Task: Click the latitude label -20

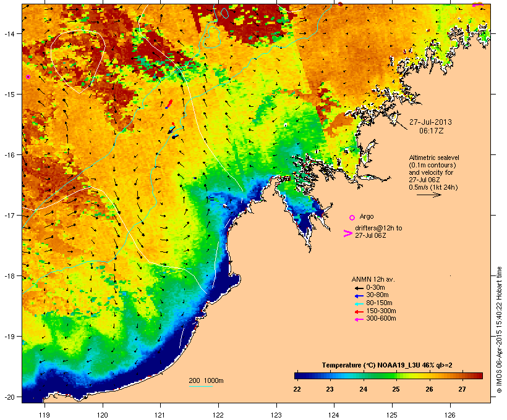Action: point(9,397)
